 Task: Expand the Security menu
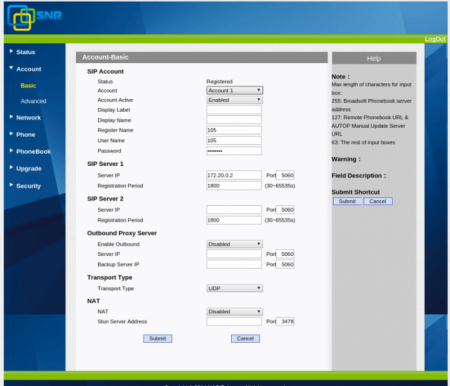tap(28, 186)
